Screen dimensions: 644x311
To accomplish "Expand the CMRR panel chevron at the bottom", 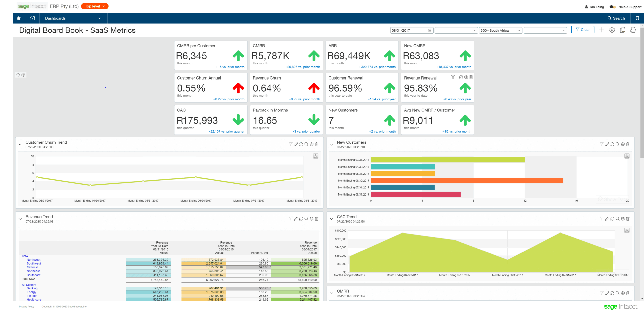I will pos(332,293).
